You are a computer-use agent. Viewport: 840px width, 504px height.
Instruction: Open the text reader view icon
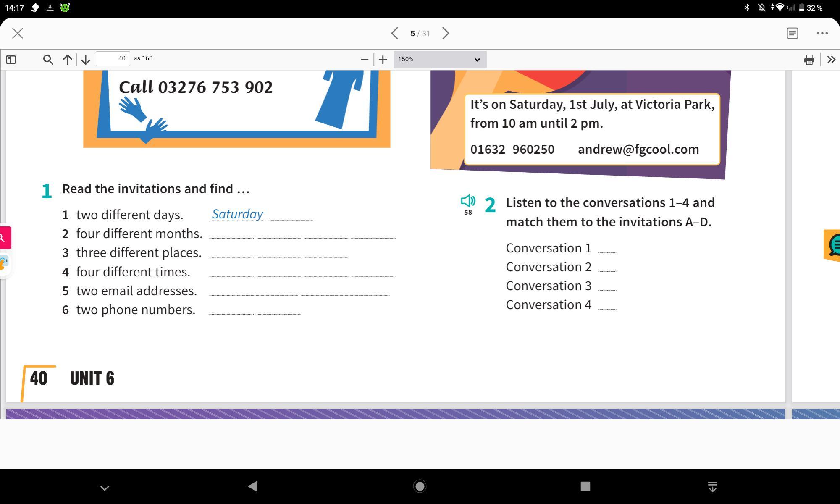tap(792, 33)
